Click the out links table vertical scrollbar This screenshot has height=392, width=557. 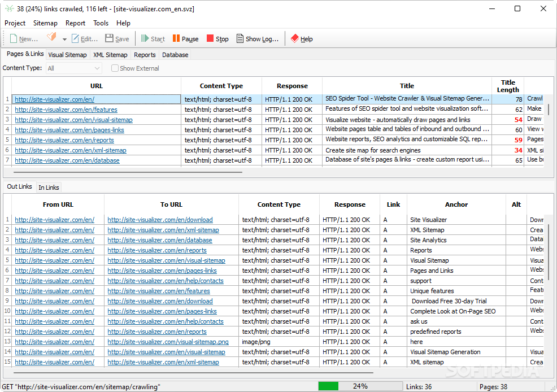click(x=549, y=252)
